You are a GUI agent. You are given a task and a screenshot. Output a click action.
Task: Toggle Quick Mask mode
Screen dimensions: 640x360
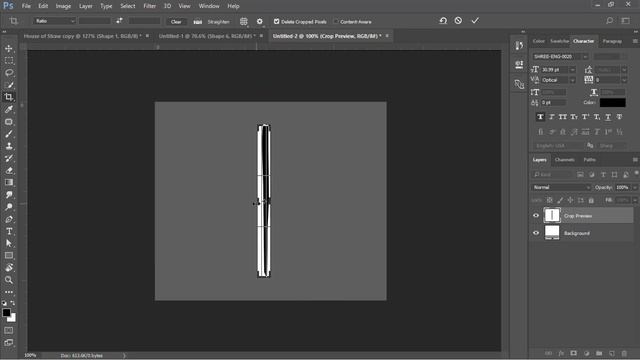tap(9, 330)
